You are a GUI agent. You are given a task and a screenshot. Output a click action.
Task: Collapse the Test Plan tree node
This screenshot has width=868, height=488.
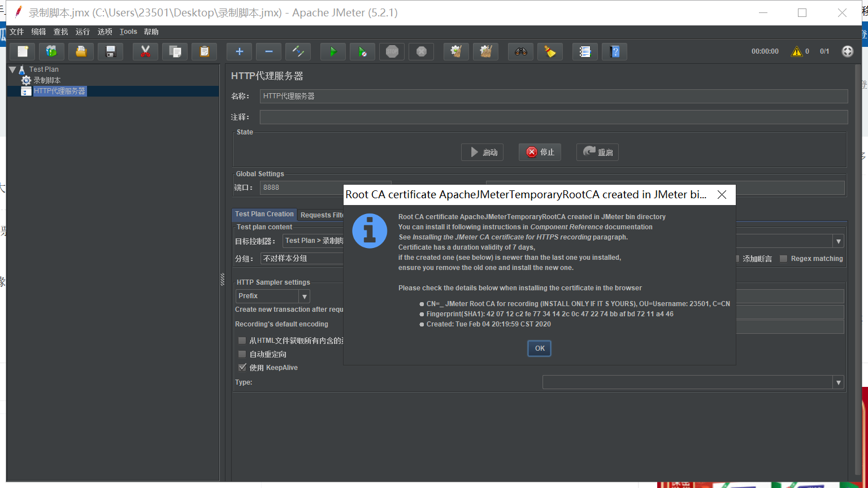(12, 69)
